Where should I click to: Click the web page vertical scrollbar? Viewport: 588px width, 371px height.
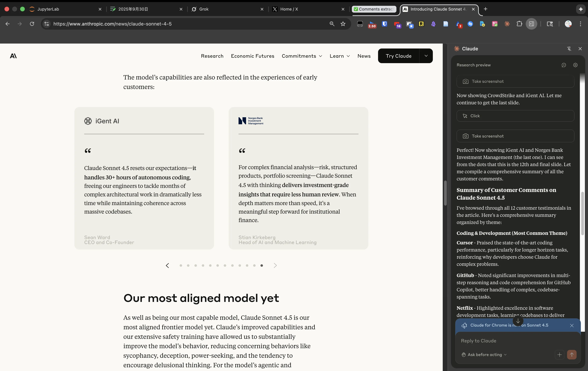coord(445,193)
